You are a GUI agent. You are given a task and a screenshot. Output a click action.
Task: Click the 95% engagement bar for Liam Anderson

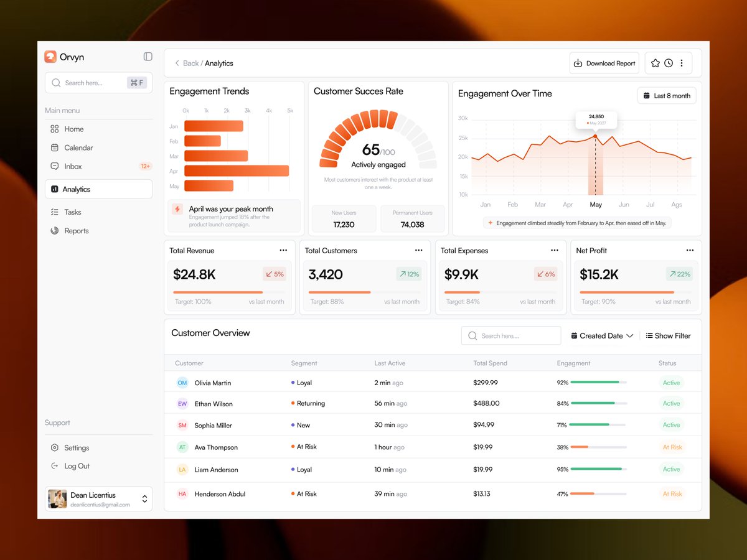click(x=598, y=469)
